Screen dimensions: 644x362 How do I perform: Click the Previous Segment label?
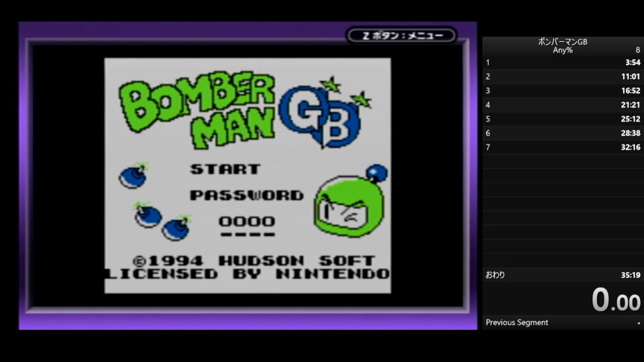pyautogui.click(x=517, y=322)
